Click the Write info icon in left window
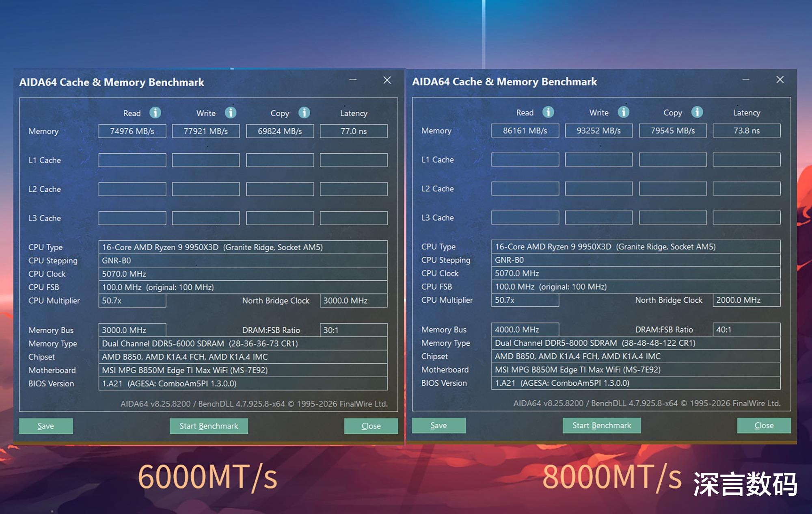 231,113
